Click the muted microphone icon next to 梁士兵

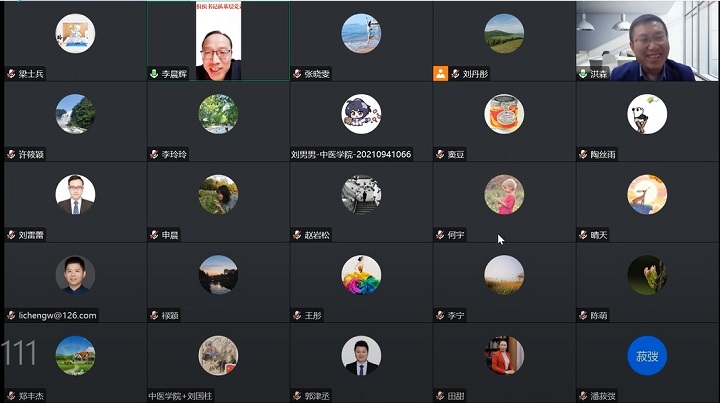(11, 73)
